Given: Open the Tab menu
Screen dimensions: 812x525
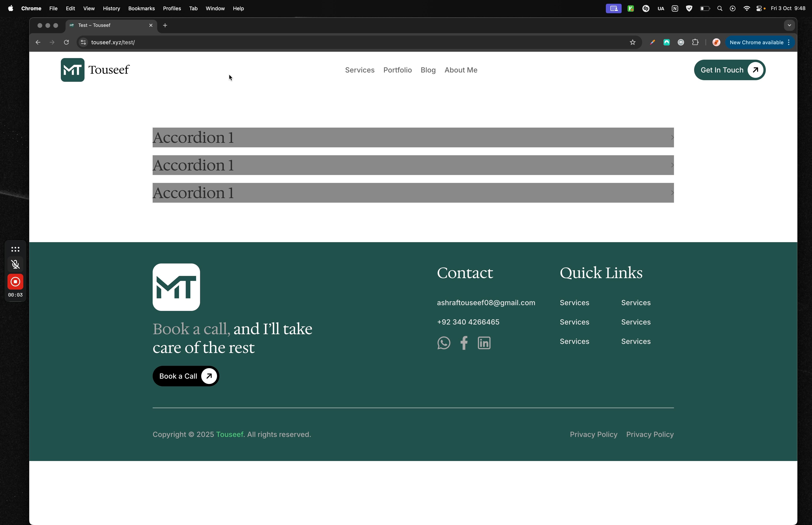Looking at the screenshot, I should tap(193, 8).
